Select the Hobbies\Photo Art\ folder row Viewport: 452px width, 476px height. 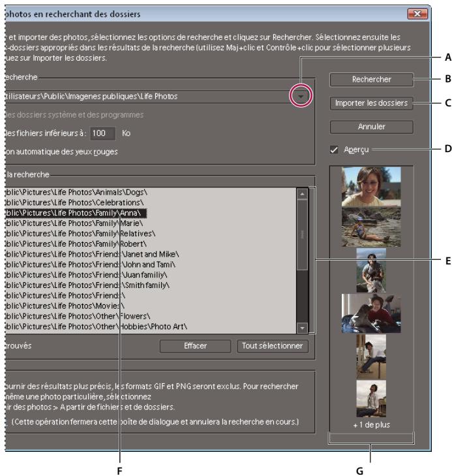pos(150,326)
